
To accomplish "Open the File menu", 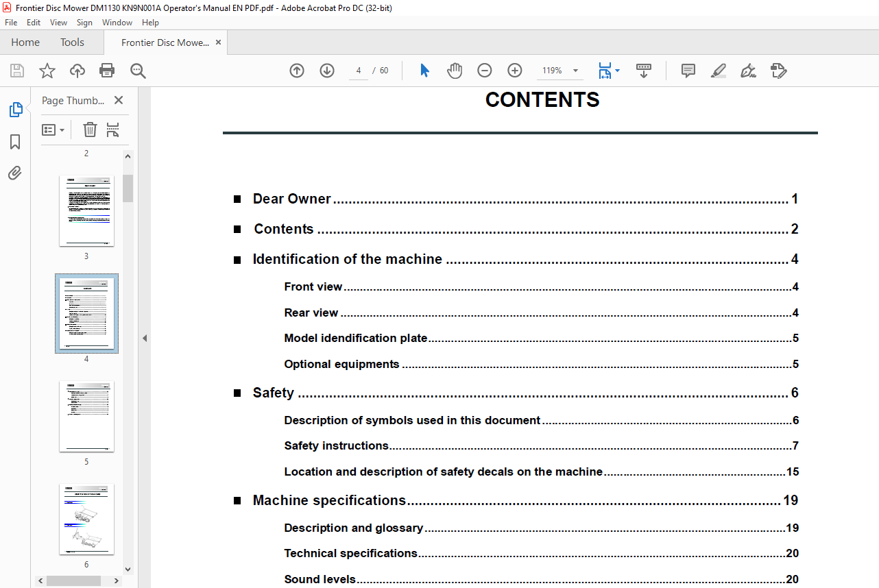I will [x=11, y=23].
